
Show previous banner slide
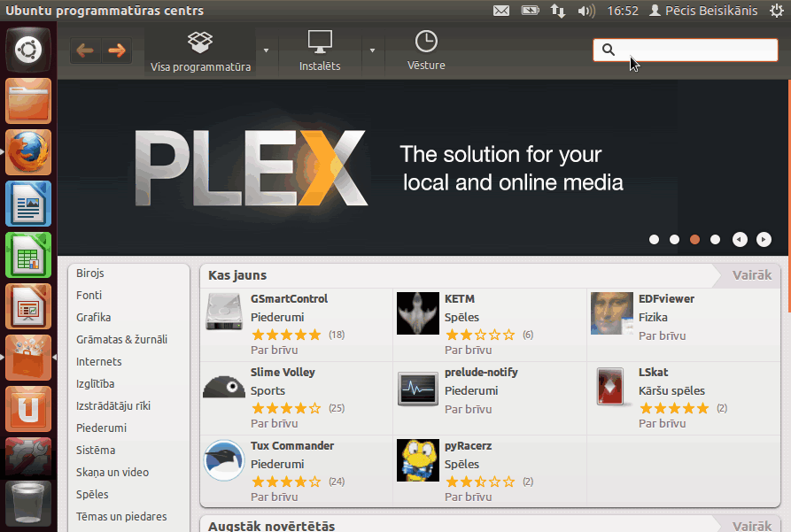point(740,240)
